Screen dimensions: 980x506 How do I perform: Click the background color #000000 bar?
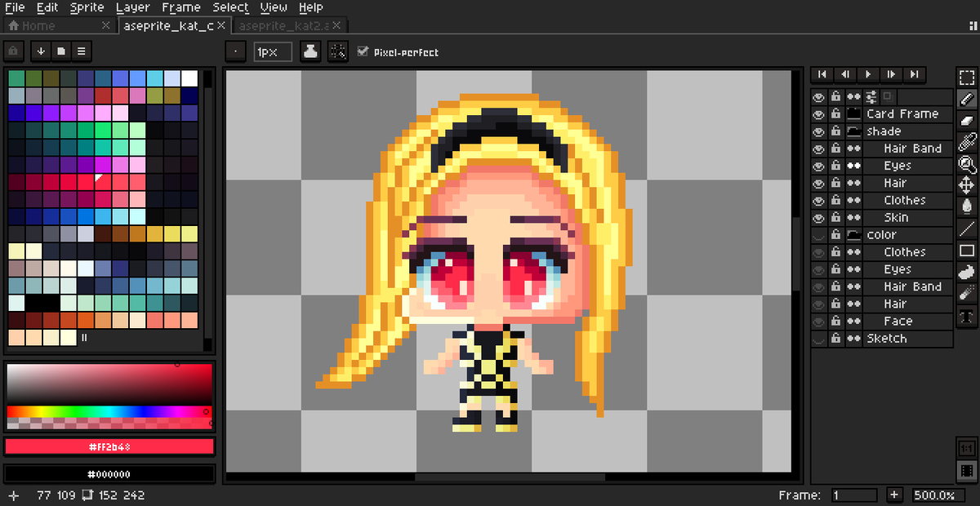pyautogui.click(x=109, y=474)
